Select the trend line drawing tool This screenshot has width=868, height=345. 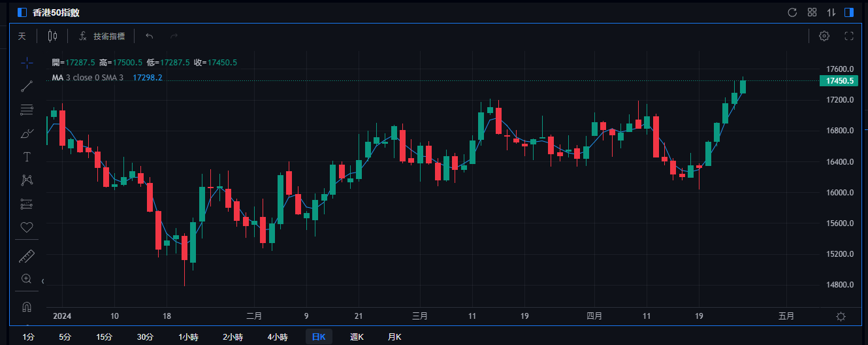tap(27, 86)
